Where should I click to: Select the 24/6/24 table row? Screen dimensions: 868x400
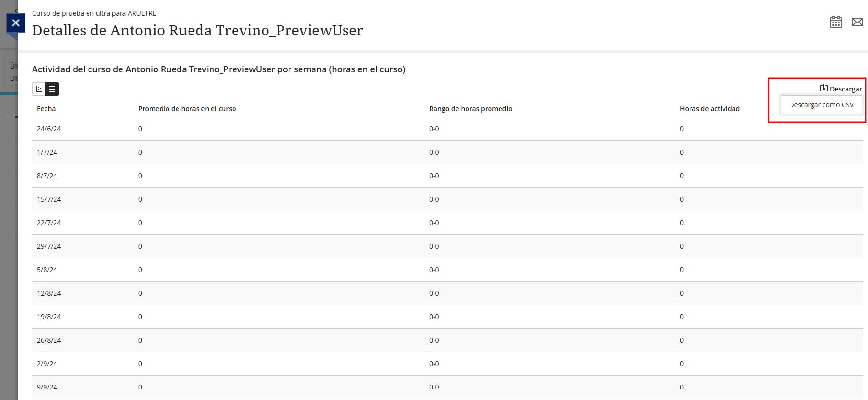point(49,129)
